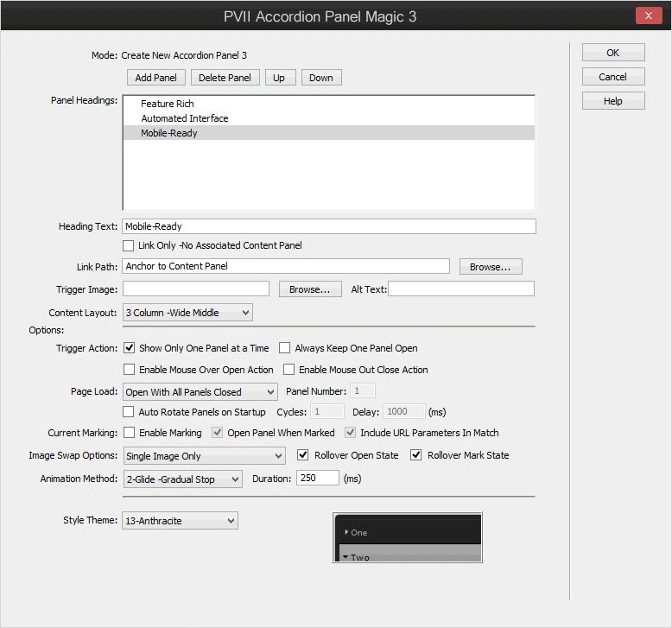The width and height of the screenshot is (672, 628).
Task: Edit the Heading Text field
Action: (x=329, y=226)
